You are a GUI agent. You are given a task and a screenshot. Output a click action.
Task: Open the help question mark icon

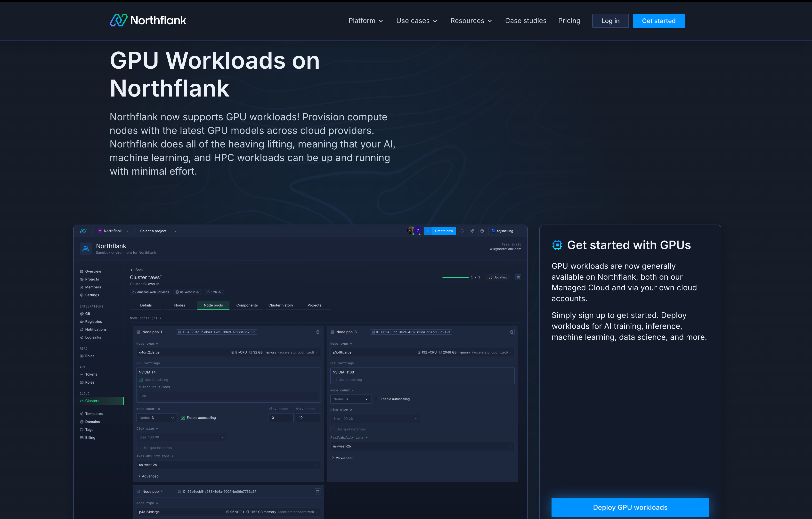[482, 231]
